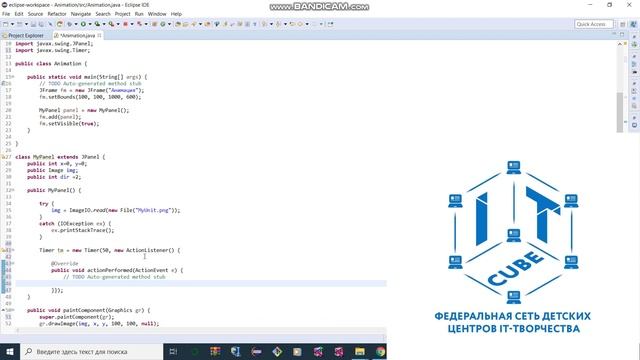640x360 pixels.
Task: Switch to the Java perspective icon
Action: 633,24
